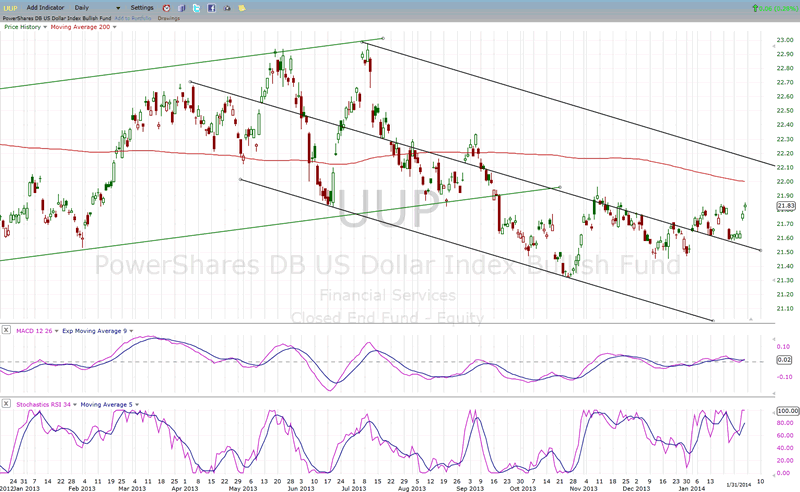Expand the Moving Average 200 dropdown
Image resolution: width=800 pixels, height=492 pixels.
(114, 27)
